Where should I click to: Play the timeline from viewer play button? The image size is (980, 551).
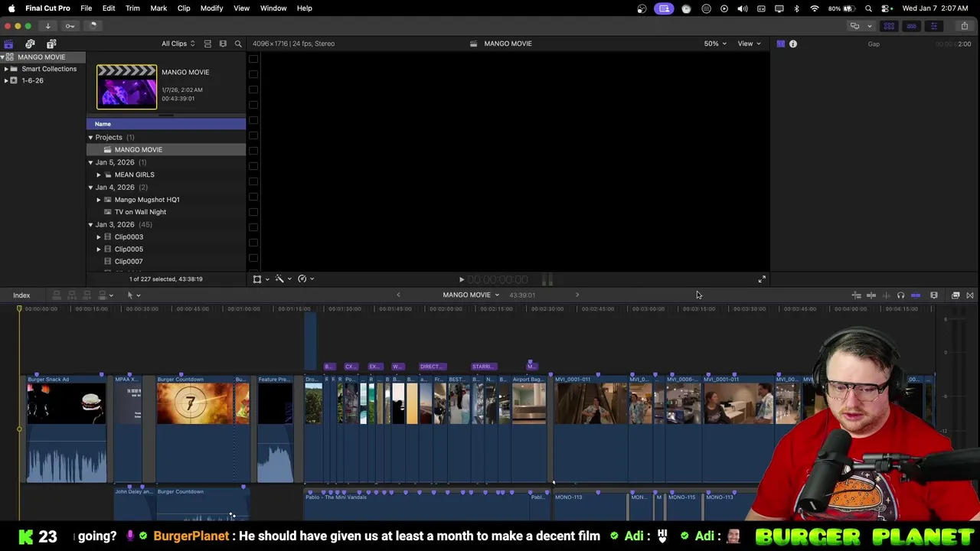click(x=461, y=280)
